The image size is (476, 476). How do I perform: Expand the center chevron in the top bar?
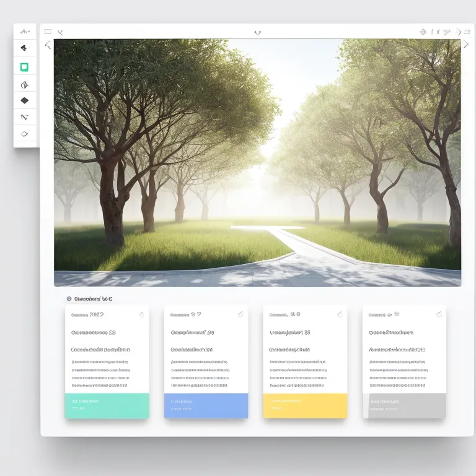(x=258, y=32)
